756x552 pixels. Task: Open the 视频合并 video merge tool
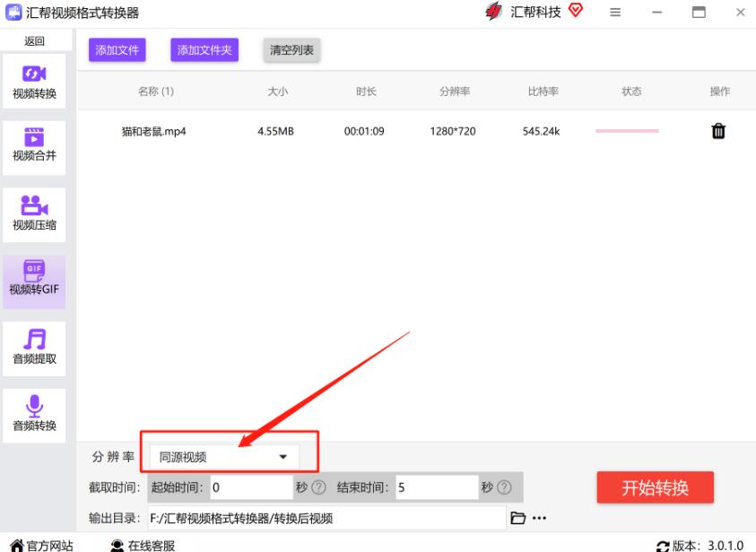click(x=34, y=145)
